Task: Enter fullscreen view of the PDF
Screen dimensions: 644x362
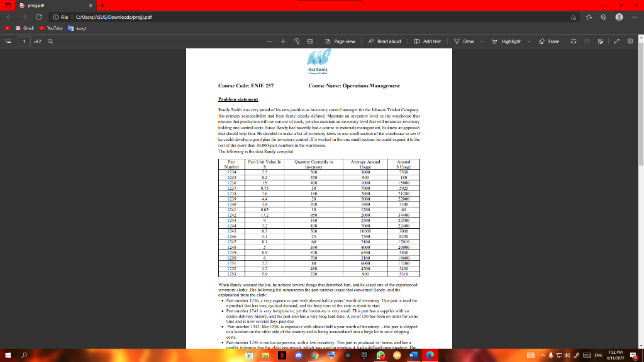Action: 616,41
